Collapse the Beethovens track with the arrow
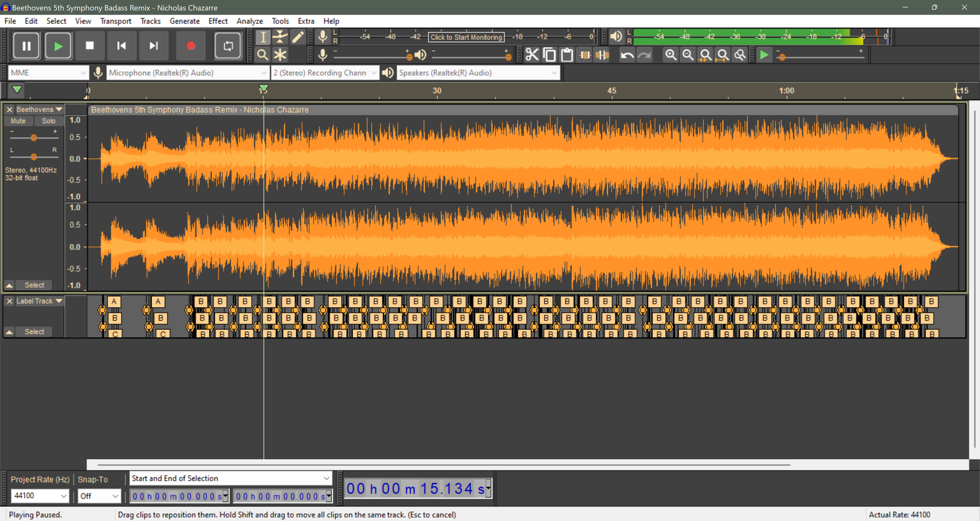Image resolution: width=980 pixels, height=521 pixels. click(x=9, y=286)
